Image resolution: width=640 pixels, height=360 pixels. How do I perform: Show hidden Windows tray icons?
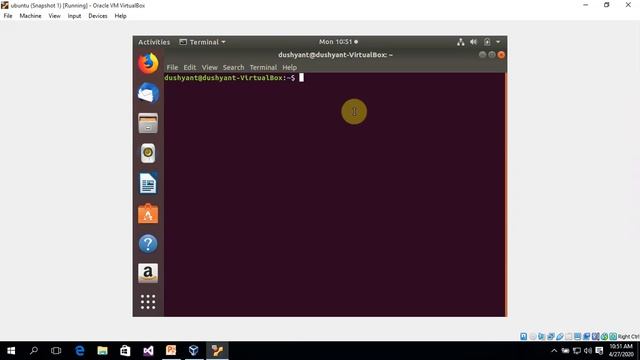tap(554, 351)
